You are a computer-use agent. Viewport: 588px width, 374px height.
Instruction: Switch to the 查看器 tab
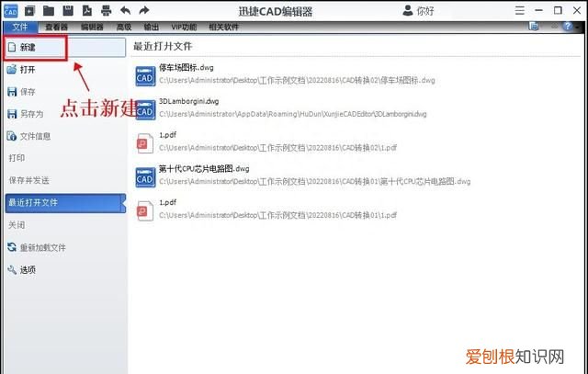point(56,27)
